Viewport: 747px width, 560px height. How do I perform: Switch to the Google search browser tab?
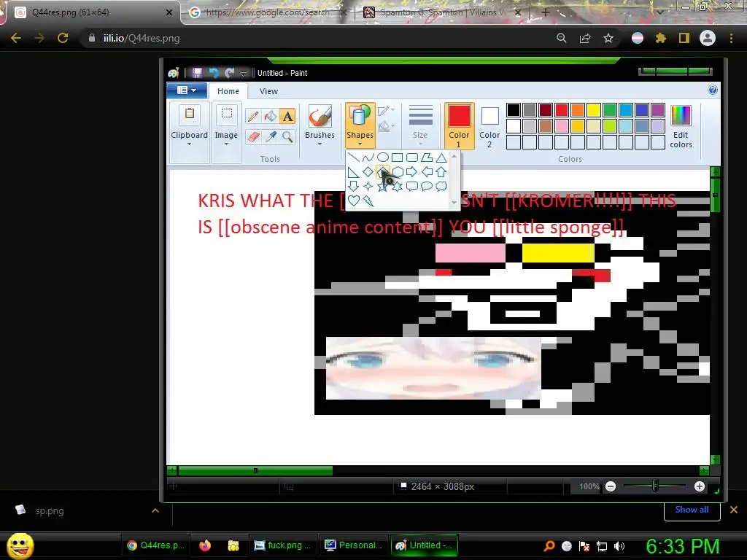tap(267, 12)
